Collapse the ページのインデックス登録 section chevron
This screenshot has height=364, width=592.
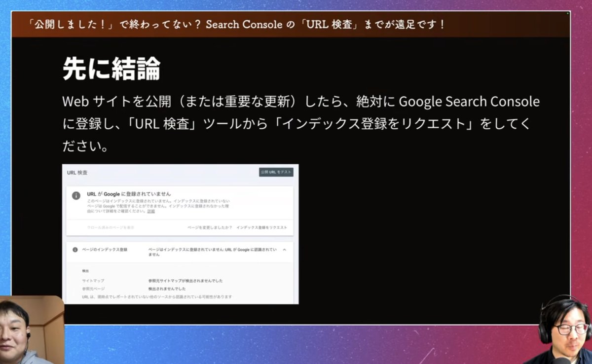tap(284, 250)
